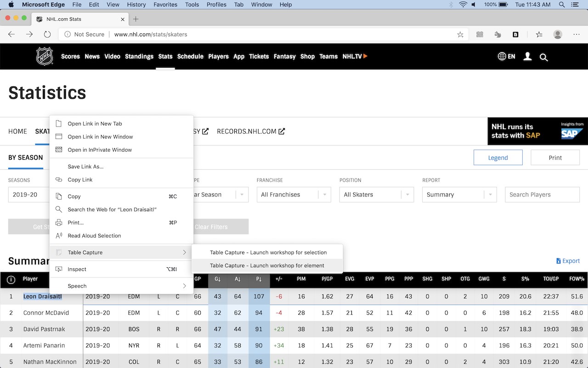Open the Standings nav link
The height and width of the screenshot is (368, 588).
coord(139,57)
